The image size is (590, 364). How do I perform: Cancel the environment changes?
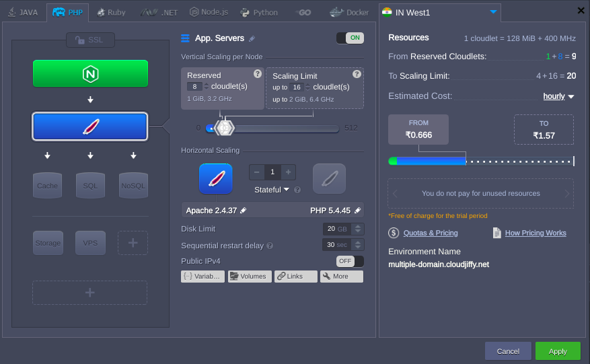pos(508,351)
